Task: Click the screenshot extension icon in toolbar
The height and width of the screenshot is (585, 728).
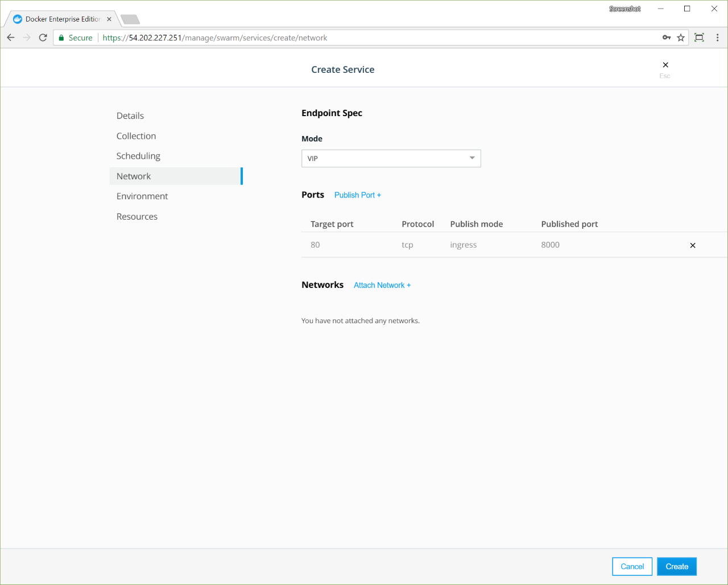Action: (x=700, y=38)
